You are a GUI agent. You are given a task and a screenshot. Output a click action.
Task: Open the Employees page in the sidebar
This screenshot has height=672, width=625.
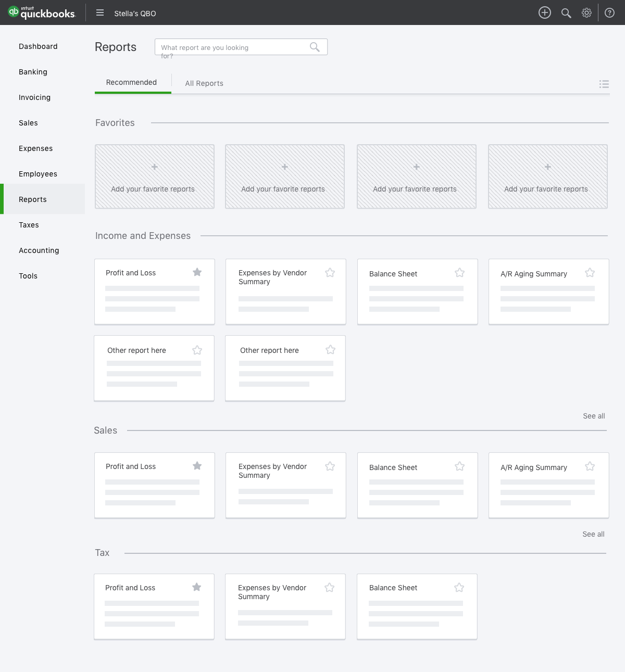coord(38,174)
